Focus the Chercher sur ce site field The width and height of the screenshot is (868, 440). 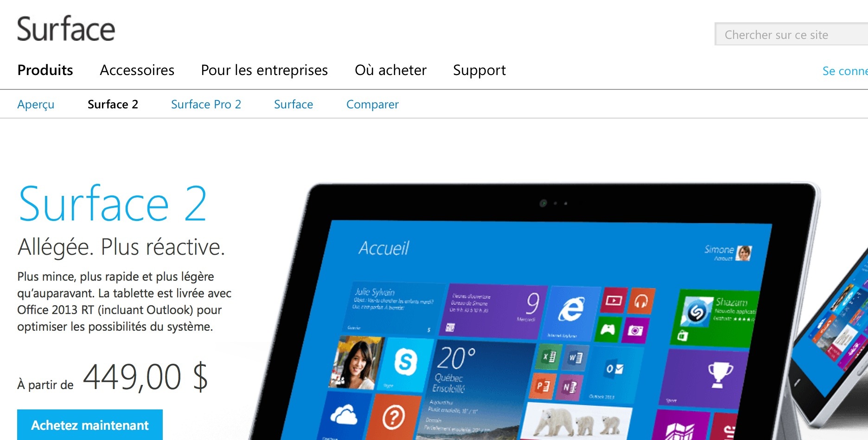pyautogui.click(x=791, y=34)
